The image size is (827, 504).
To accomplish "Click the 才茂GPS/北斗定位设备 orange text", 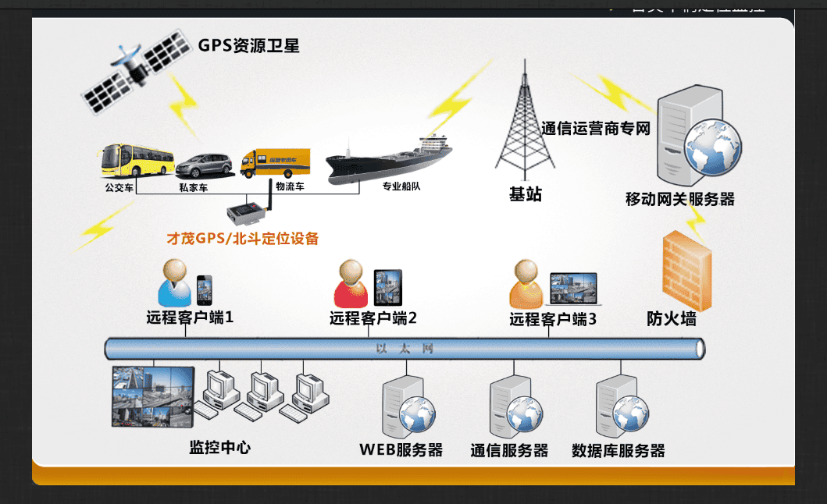I will tap(243, 238).
